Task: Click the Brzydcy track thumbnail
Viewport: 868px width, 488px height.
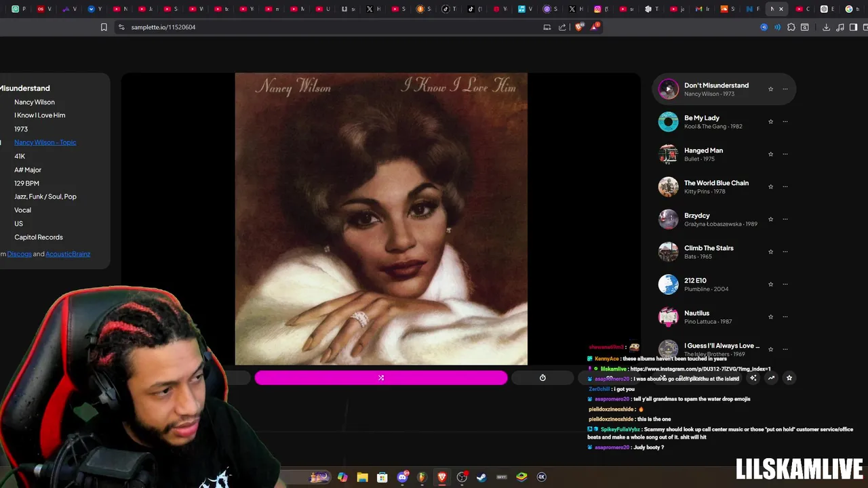Action: point(668,219)
